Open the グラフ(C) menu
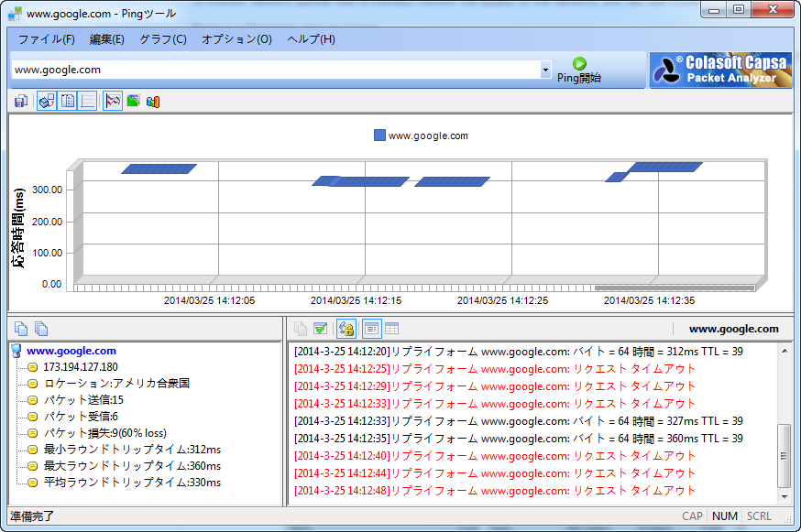Screen dimensions: 801x532 (x=162, y=39)
